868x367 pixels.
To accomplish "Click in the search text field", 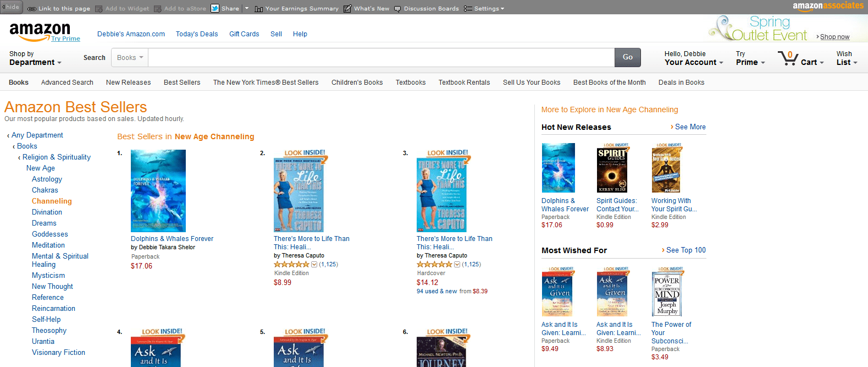I will (x=381, y=57).
